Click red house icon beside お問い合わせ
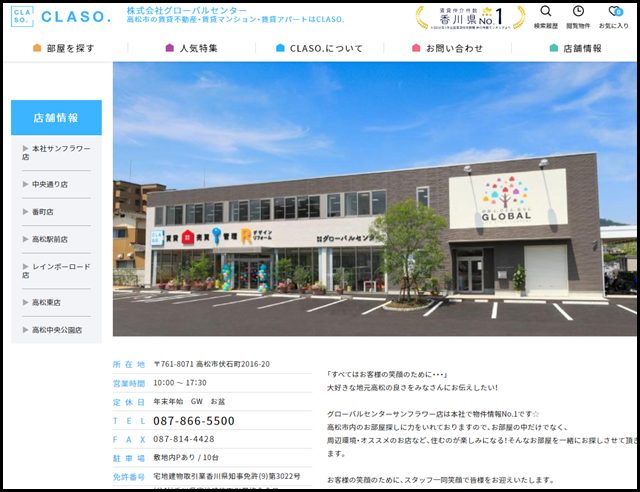 pos(416,48)
